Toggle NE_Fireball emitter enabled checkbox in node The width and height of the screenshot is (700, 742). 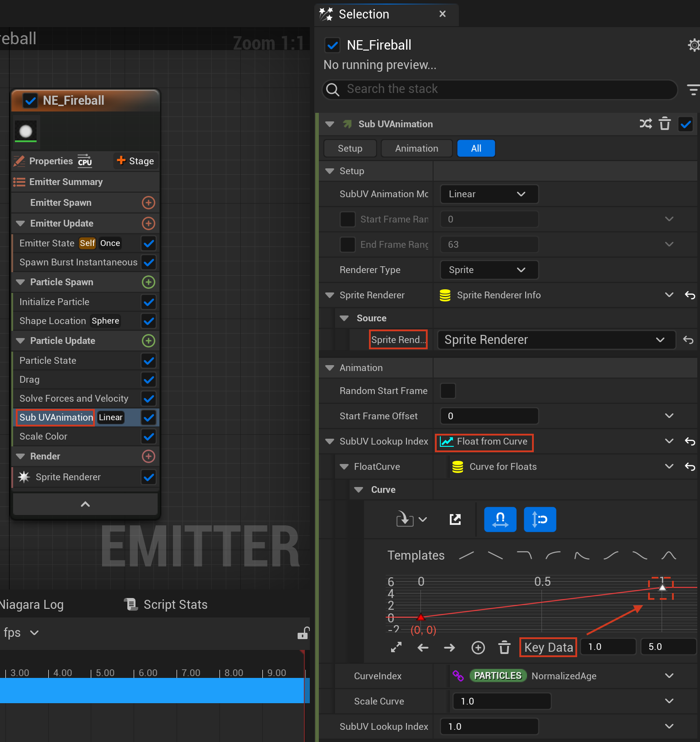[x=30, y=101]
